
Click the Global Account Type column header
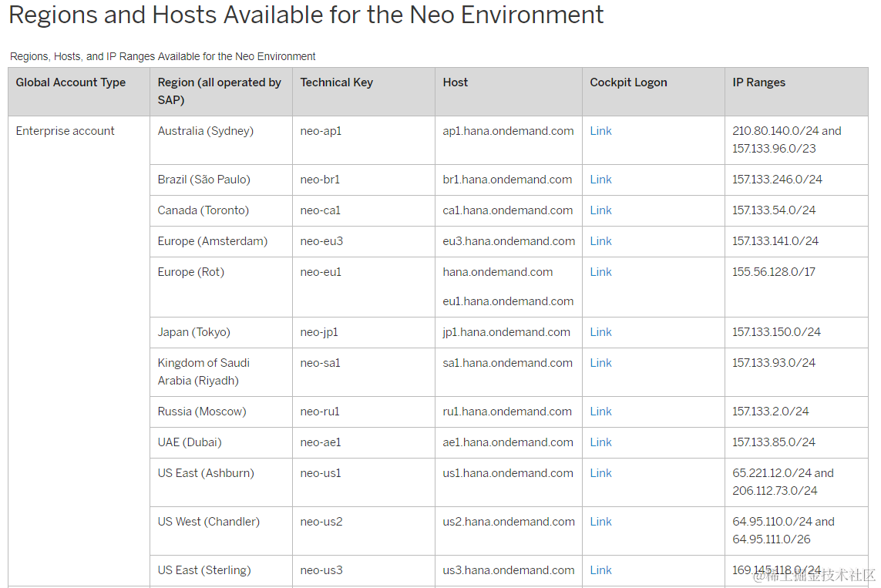point(71,82)
